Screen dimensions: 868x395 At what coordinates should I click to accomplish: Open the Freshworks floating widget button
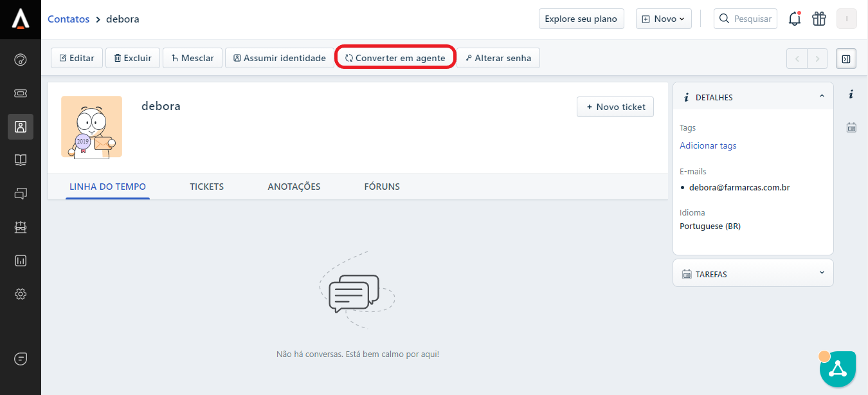click(x=837, y=369)
